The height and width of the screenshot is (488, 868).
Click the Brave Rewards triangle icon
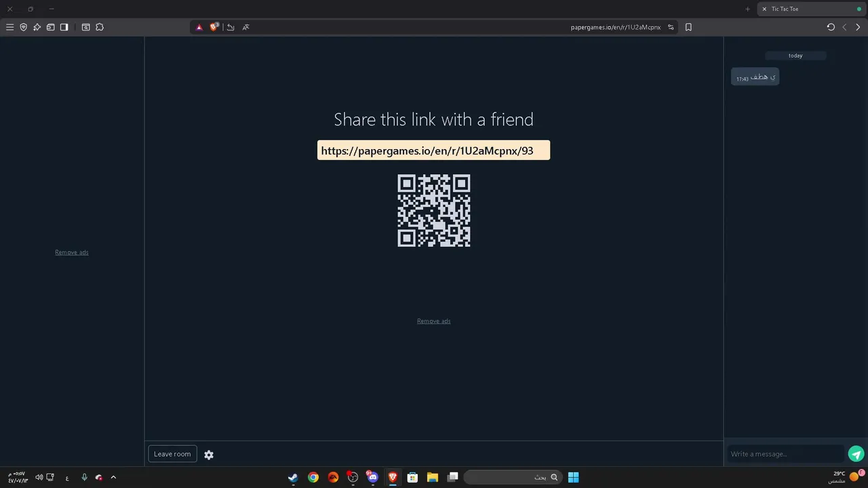199,27
